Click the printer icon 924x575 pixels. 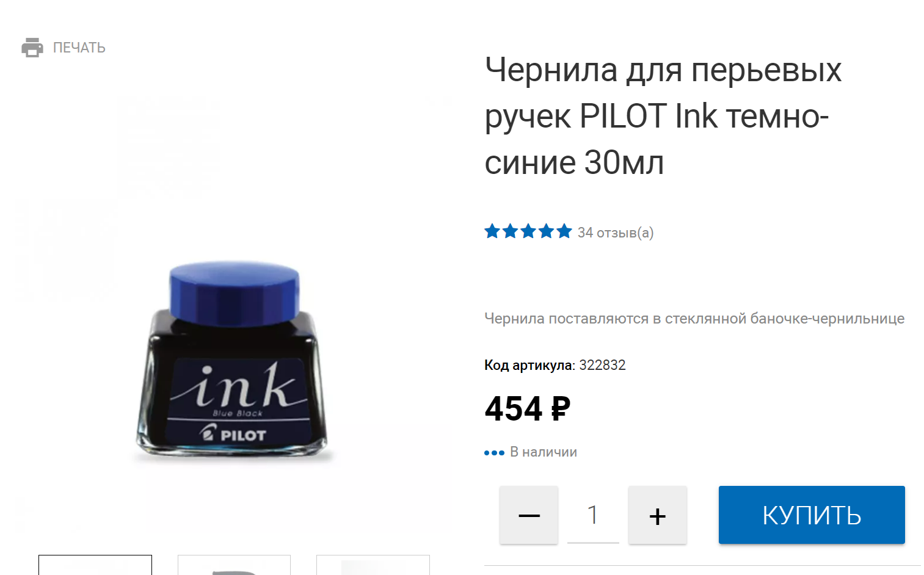point(32,47)
